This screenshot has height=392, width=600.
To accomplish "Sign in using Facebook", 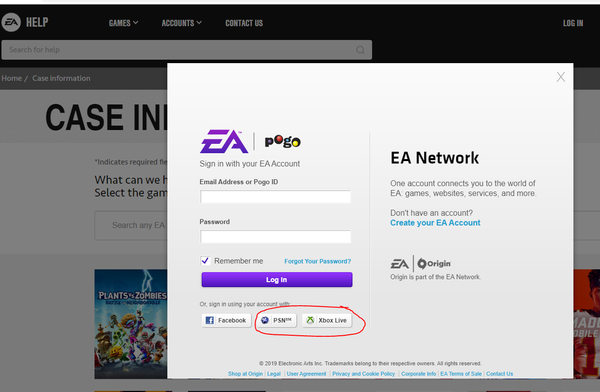I will (x=226, y=320).
